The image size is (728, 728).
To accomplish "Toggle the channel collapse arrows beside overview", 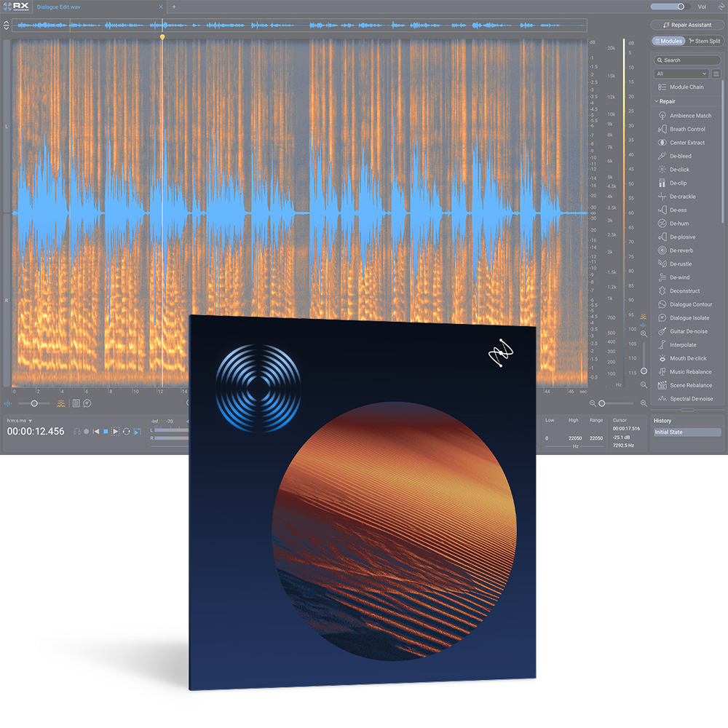I will (x=6, y=25).
